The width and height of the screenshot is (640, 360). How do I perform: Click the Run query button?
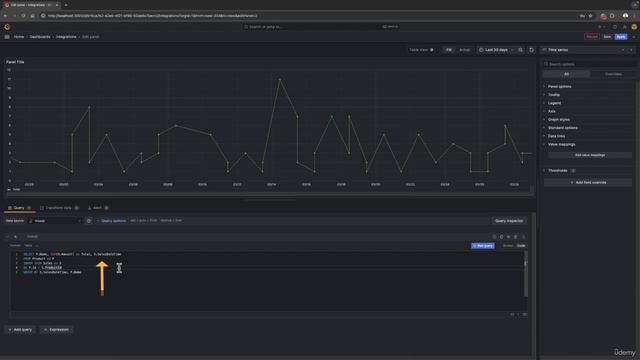pos(483,246)
